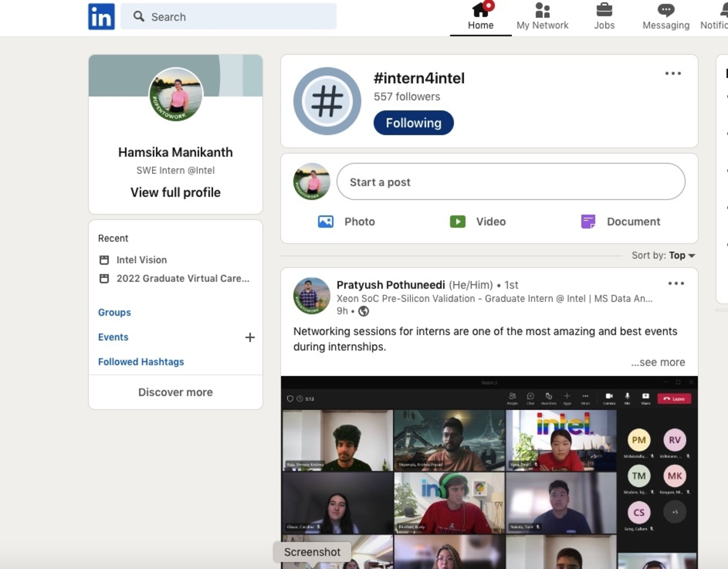The height and width of the screenshot is (569, 728).
Task: Click the Document post icon
Action: (x=588, y=221)
